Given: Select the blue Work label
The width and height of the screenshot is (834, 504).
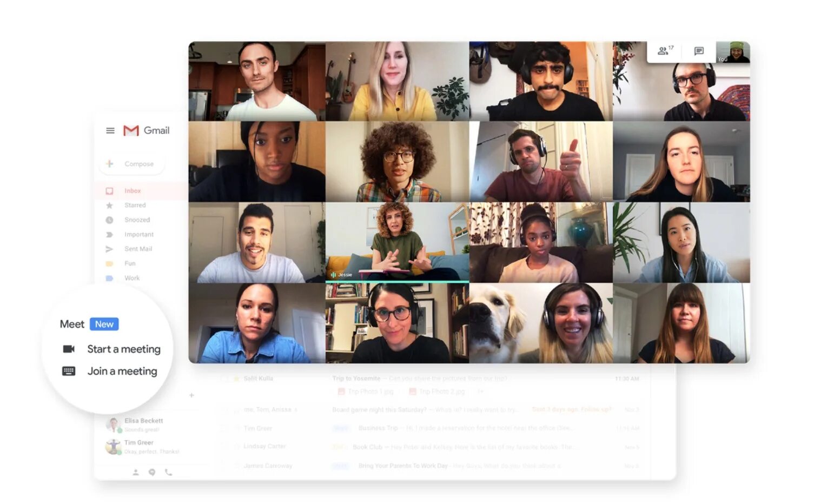Looking at the screenshot, I should (132, 278).
